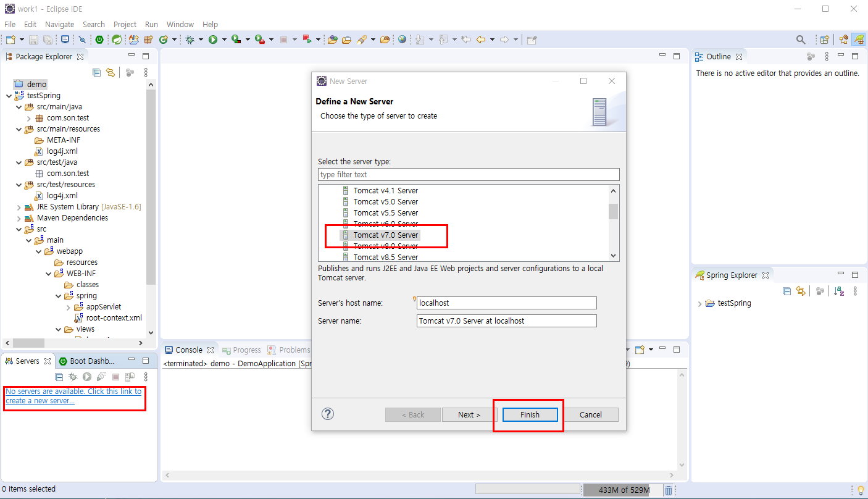
Task: Select the Spring perspective icon
Action: coord(859,40)
